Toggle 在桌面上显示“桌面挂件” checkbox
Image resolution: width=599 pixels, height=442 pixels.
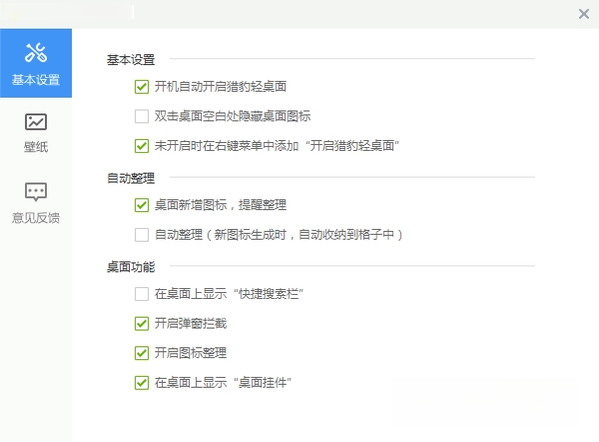click(142, 382)
